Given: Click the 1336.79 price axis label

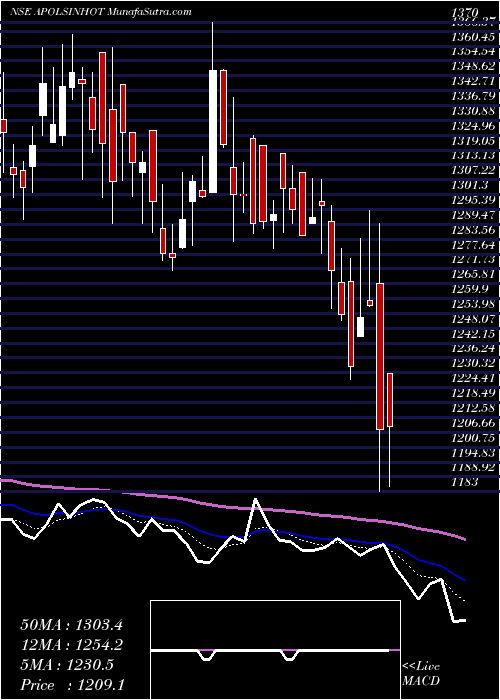Looking at the screenshot, I should pyautogui.click(x=474, y=96).
